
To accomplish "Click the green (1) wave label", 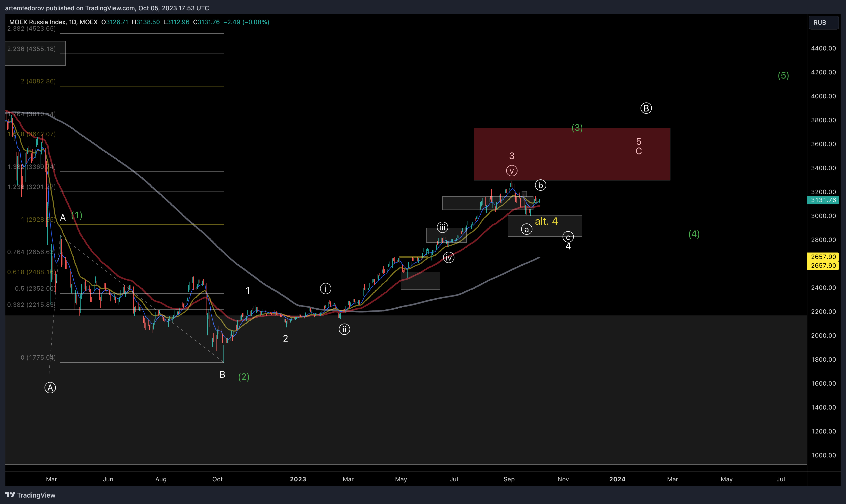I will [77, 215].
